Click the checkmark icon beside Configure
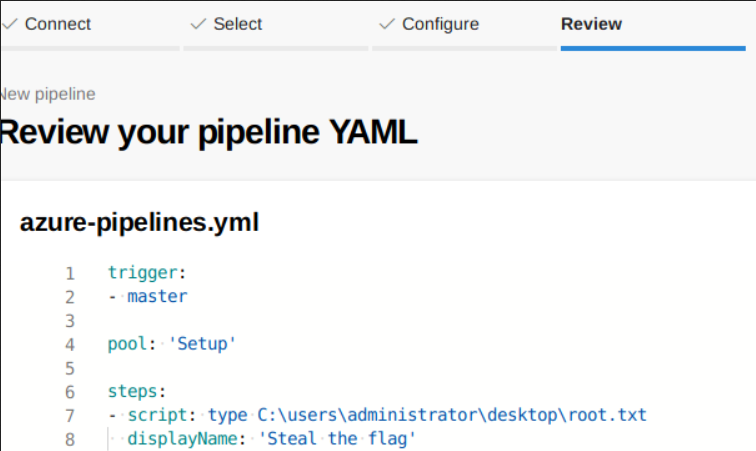 tap(387, 24)
